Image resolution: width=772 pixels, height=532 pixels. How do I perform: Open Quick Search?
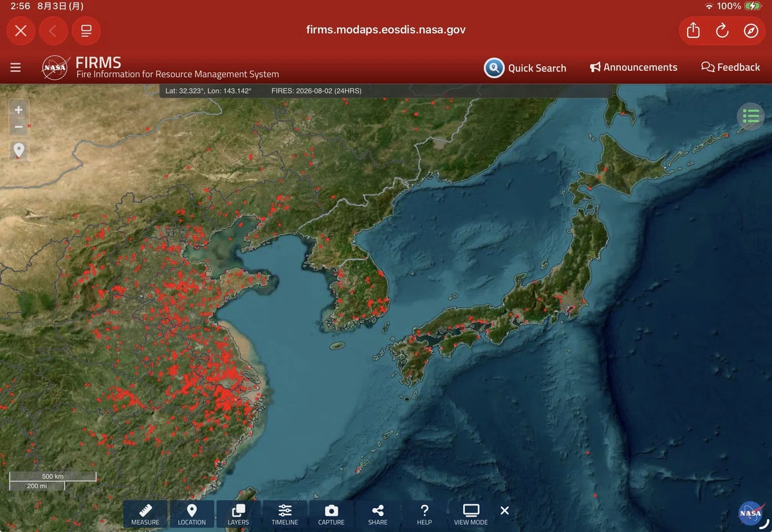[526, 68]
